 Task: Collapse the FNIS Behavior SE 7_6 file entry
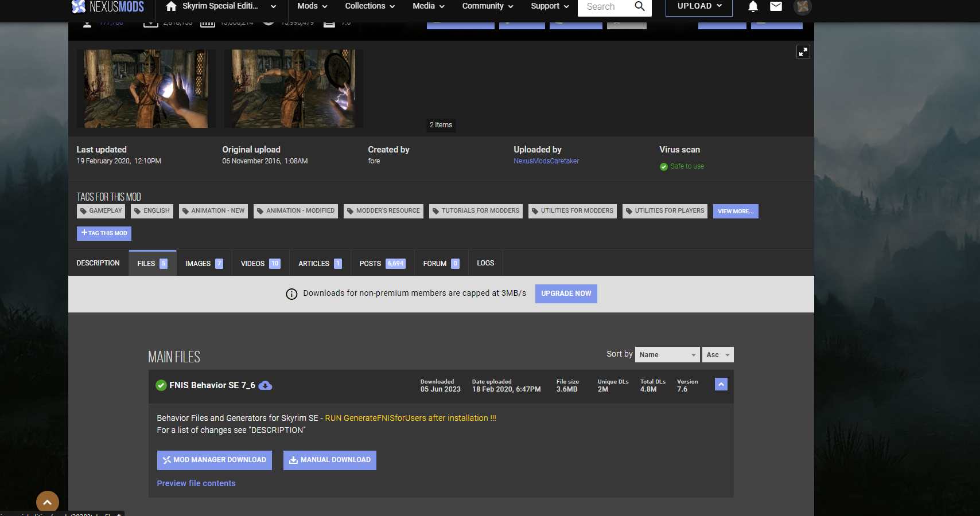(721, 384)
